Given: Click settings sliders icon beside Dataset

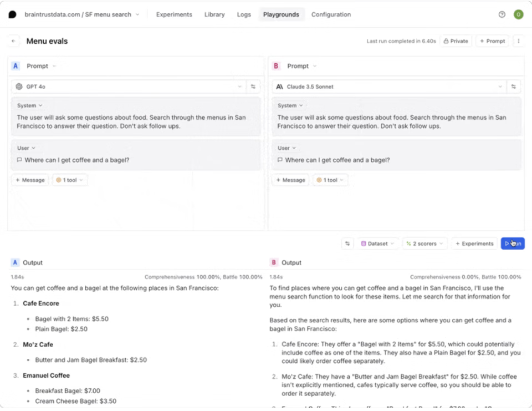Looking at the screenshot, I should [x=347, y=243].
